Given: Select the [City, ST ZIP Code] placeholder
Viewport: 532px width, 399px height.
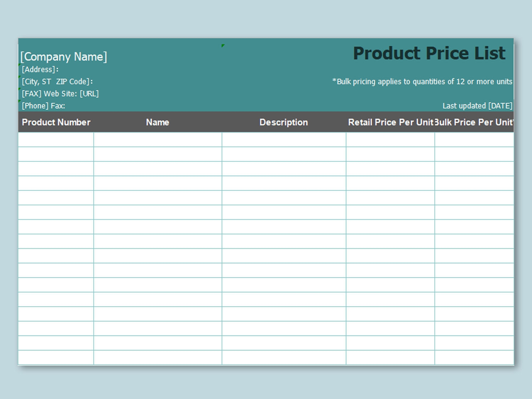Looking at the screenshot, I should click(57, 81).
